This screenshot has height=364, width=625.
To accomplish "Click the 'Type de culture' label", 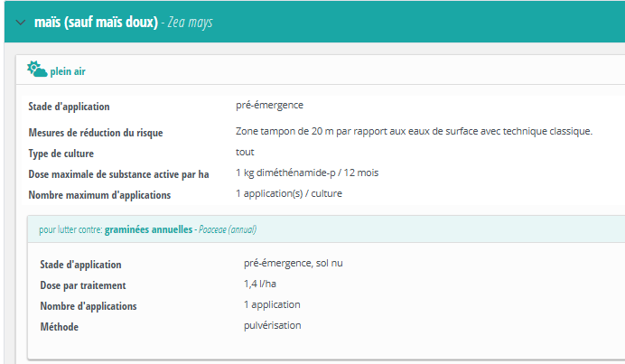I will [x=61, y=154].
